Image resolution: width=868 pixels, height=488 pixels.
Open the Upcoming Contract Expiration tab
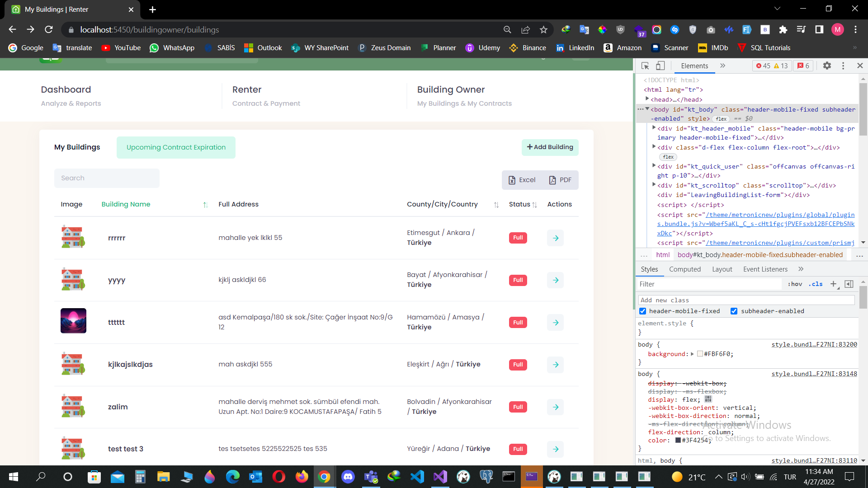[176, 147]
